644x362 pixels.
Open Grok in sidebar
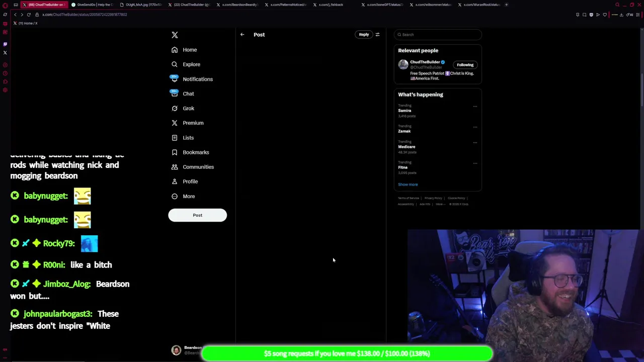tap(183, 108)
